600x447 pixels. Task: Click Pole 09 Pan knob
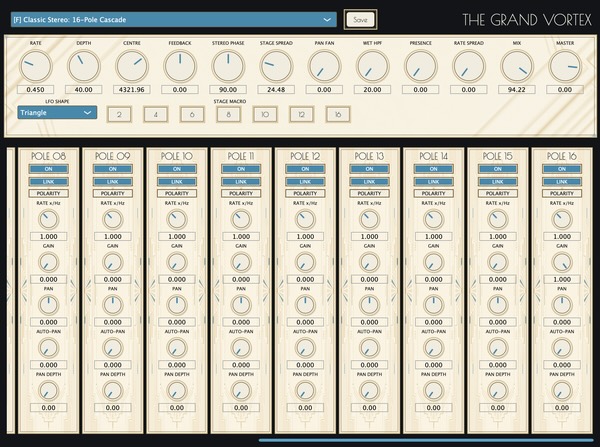[x=112, y=305]
